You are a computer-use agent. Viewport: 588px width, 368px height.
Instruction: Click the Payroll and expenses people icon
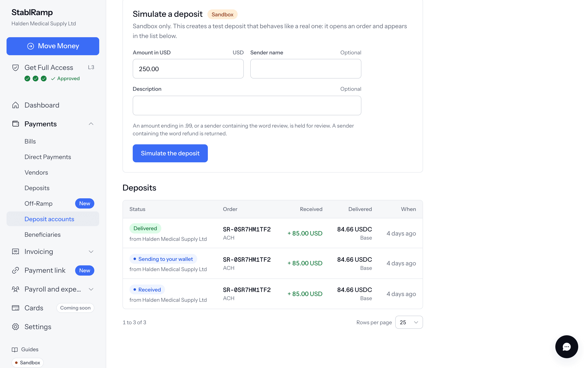(16, 289)
